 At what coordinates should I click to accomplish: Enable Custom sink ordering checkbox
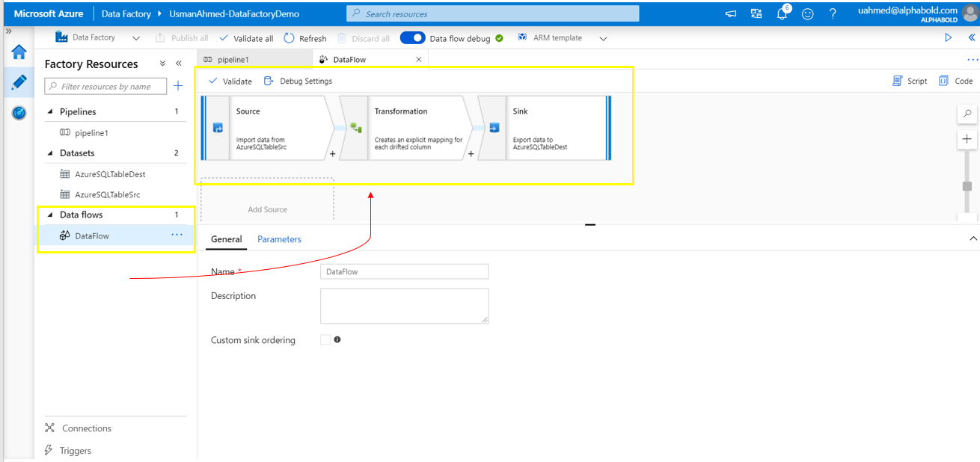pos(325,339)
